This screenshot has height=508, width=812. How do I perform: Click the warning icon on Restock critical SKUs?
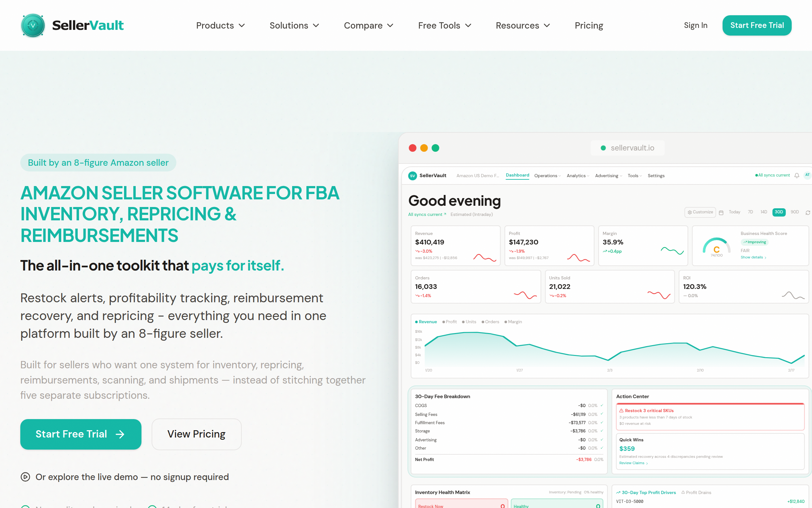[x=621, y=411]
